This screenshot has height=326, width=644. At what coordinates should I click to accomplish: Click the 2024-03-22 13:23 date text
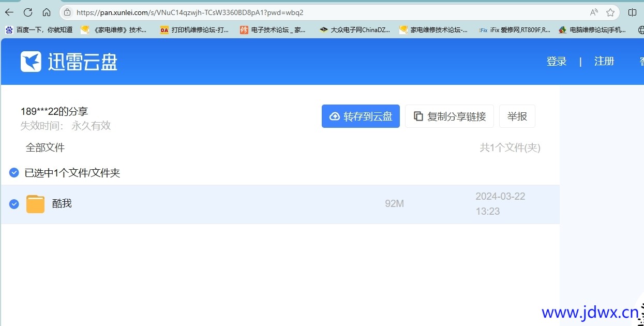click(500, 204)
